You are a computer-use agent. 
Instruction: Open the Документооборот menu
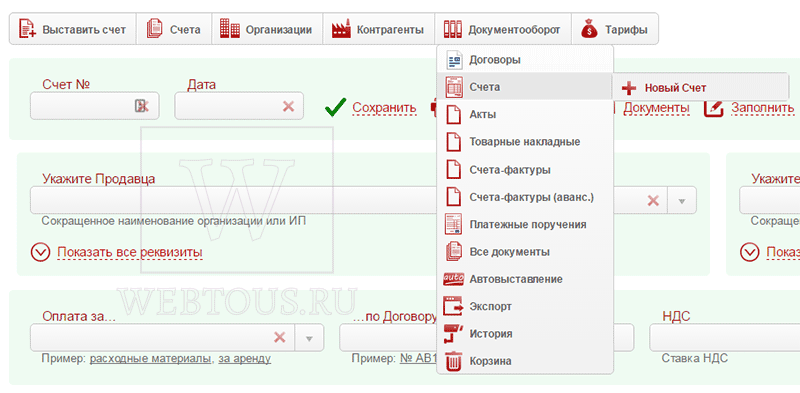tap(503, 29)
